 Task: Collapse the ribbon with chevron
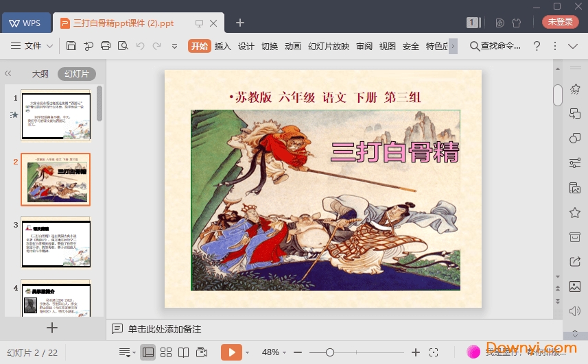tap(573, 46)
